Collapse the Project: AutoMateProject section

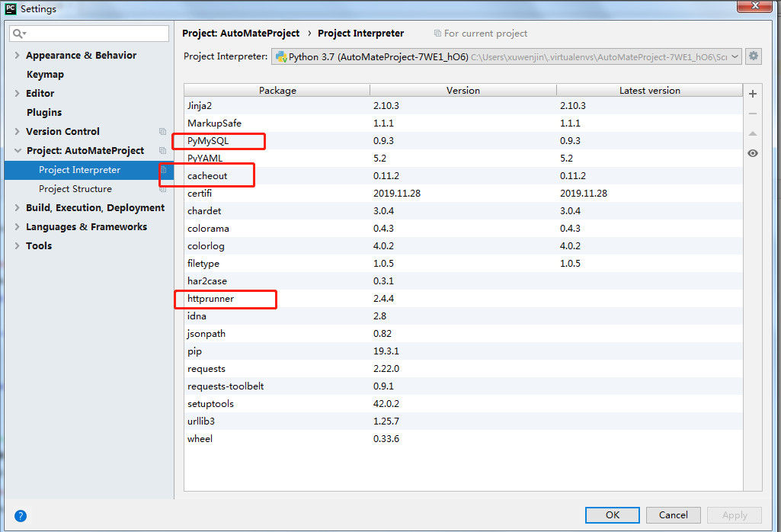18,150
